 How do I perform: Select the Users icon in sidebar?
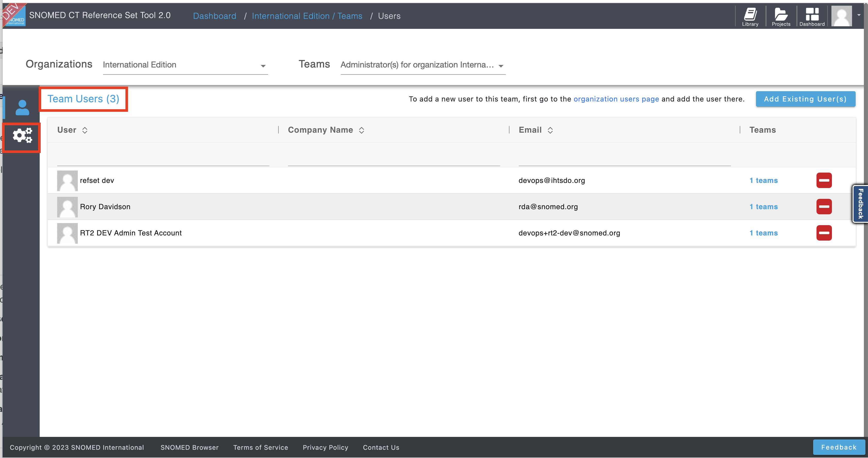22,107
